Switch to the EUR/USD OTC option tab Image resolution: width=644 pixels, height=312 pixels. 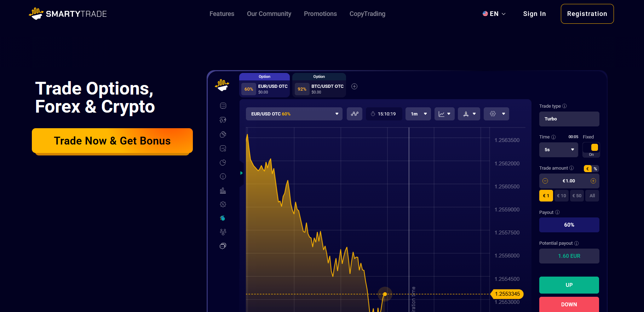tap(264, 85)
